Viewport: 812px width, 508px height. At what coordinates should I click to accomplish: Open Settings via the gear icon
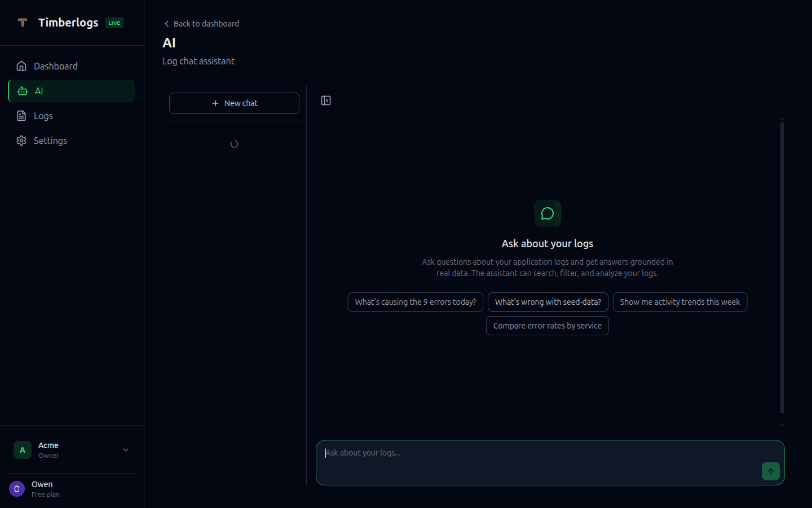(21, 141)
